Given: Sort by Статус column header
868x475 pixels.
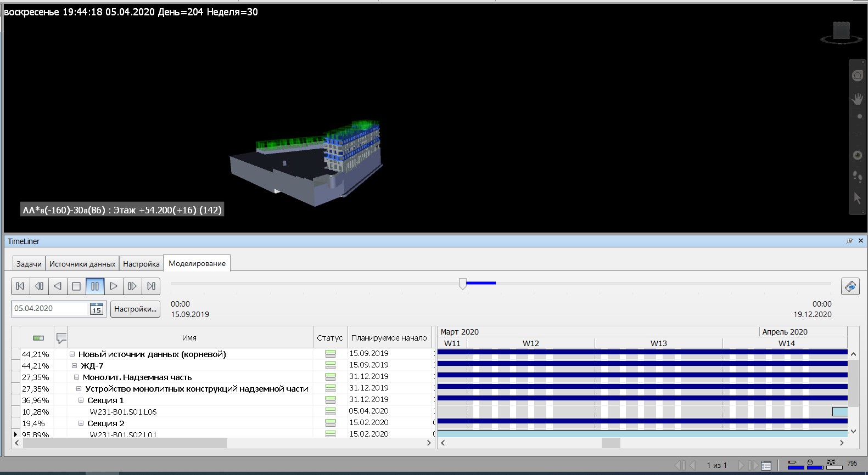Looking at the screenshot, I should 329,338.
